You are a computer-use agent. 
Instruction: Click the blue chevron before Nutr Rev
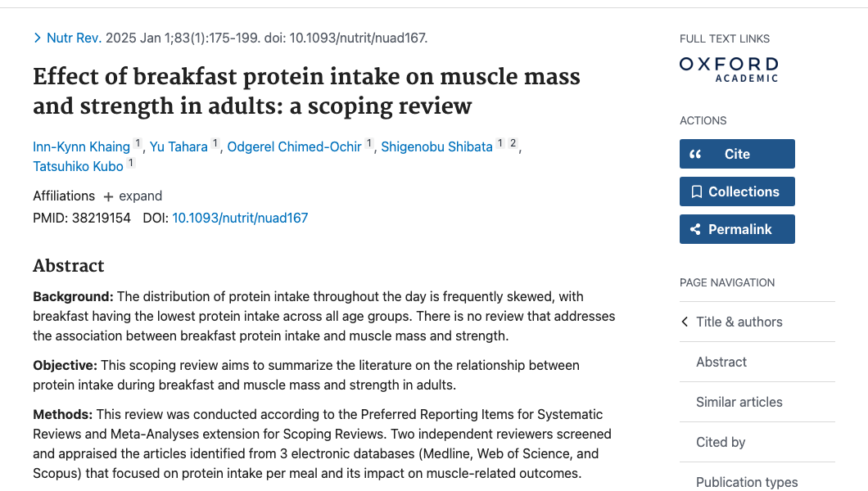pyautogui.click(x=37, y=38)
